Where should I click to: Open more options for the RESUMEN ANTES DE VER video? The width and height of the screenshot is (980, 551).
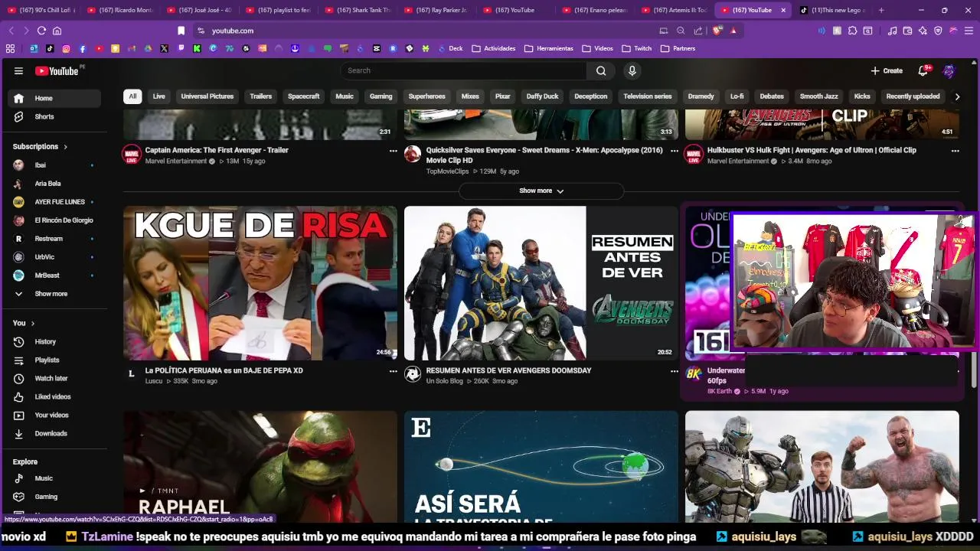point(675,371)
